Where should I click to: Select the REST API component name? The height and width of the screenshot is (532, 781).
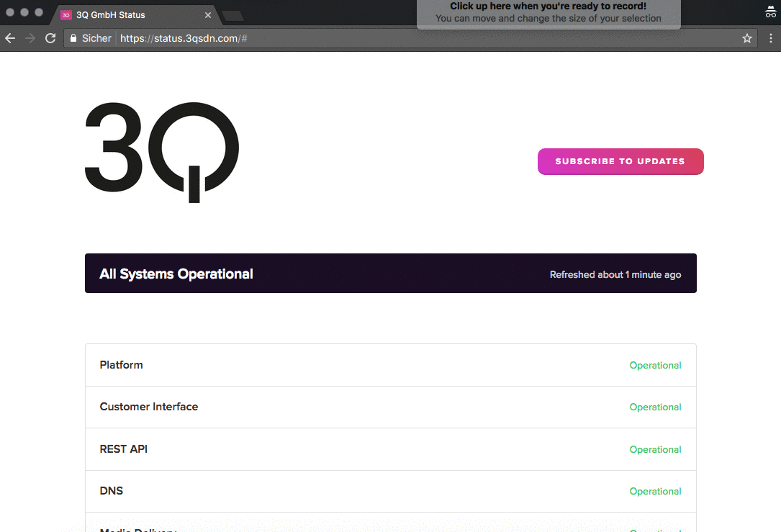pyautogui.click(x=124, y=448)
